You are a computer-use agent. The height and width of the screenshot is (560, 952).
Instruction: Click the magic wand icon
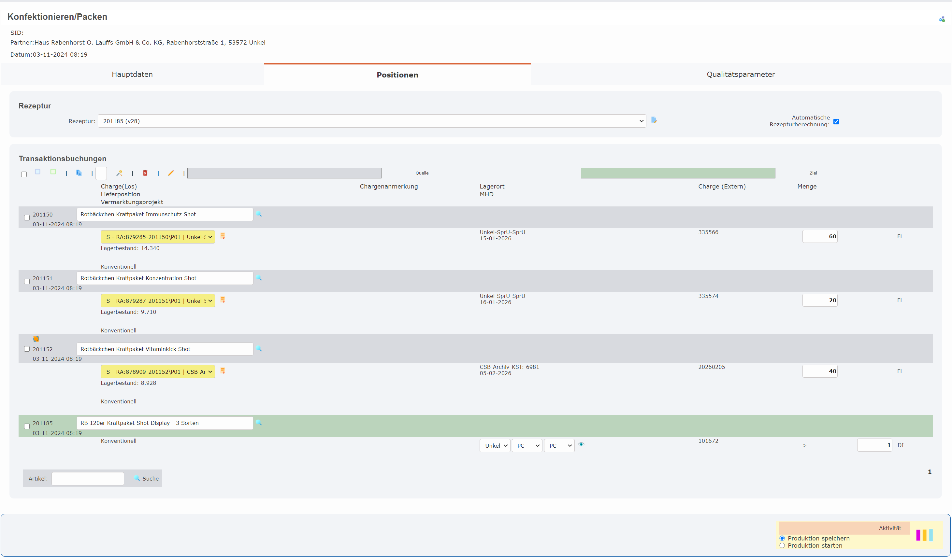(x=119, y=173)
